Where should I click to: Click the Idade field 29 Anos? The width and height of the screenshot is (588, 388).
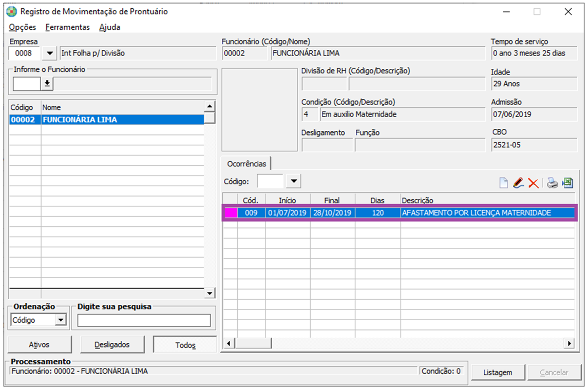tap(534, 84)
